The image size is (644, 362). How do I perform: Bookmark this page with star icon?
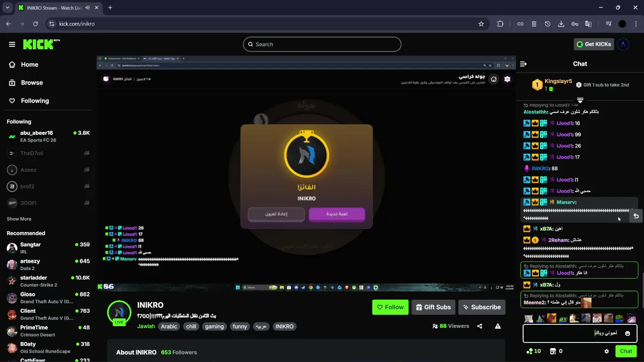(x=481, y=24)
